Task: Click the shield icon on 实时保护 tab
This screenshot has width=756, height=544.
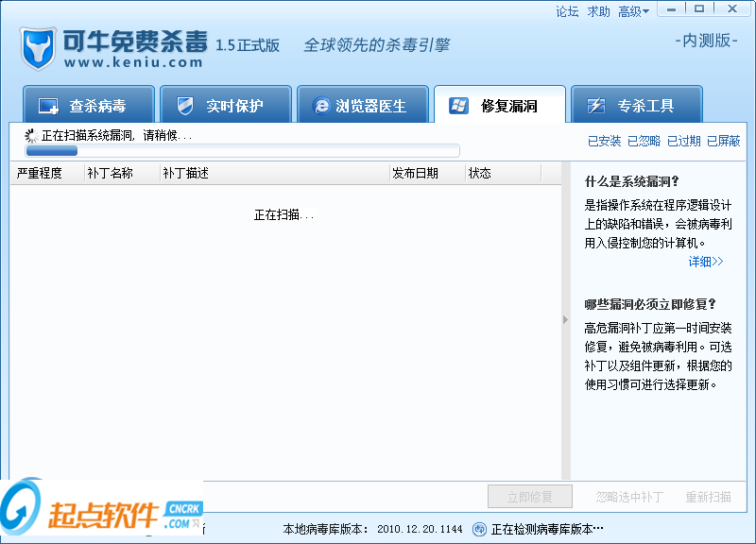Action: click(185, 106)
